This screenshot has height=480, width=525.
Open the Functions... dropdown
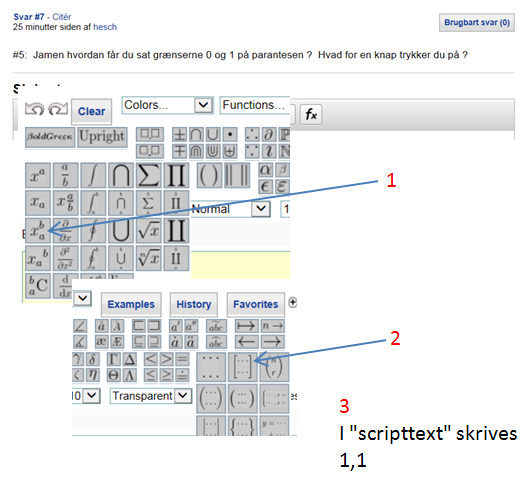tap(254, 105)
